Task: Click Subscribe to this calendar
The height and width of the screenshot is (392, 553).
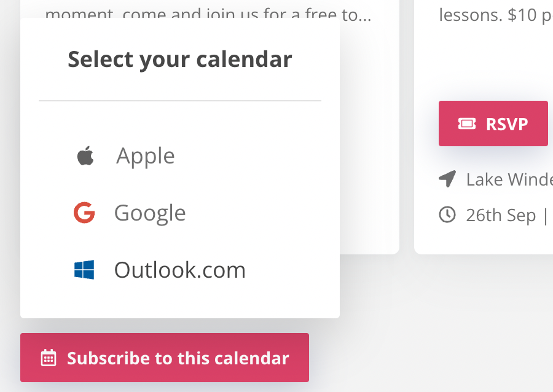Action: pos(165,358)
